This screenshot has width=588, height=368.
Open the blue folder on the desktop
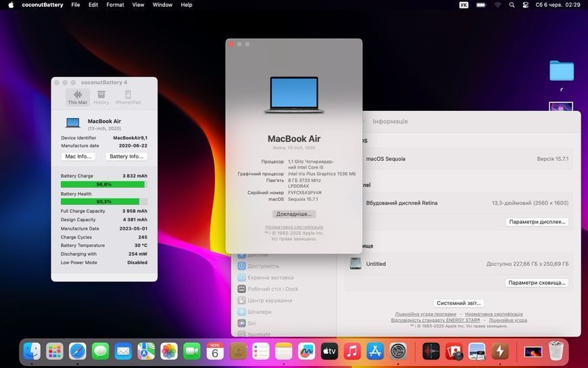point(562,70)
